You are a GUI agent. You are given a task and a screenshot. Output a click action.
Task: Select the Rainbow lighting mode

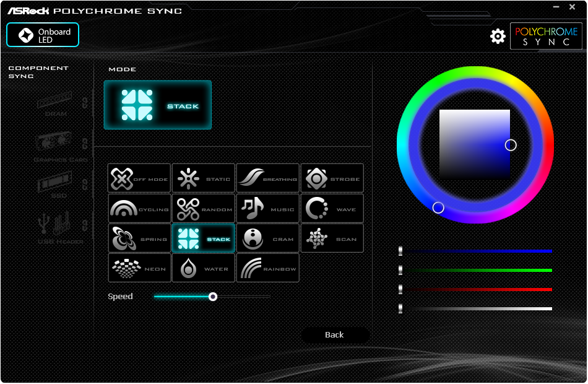click(268, 268)
